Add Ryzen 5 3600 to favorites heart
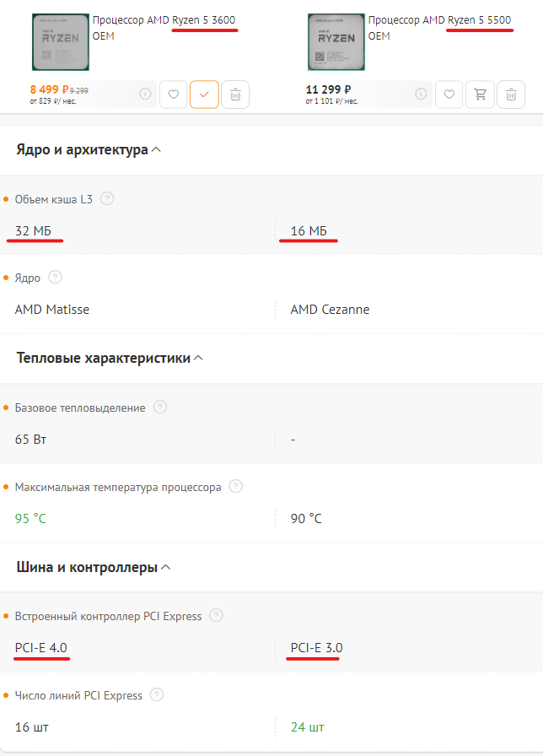 174,94
